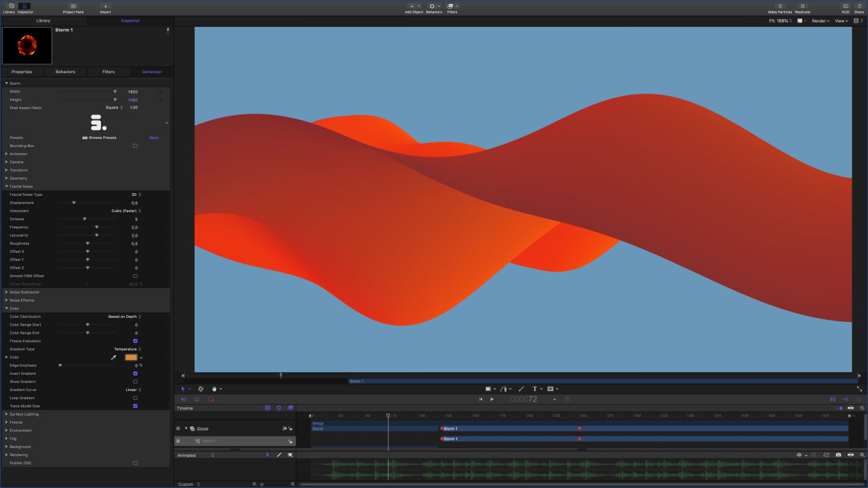Select the Paint Stroke tool
The height and width of the screenshot is (488, 868).
click(x=521, y=389)
